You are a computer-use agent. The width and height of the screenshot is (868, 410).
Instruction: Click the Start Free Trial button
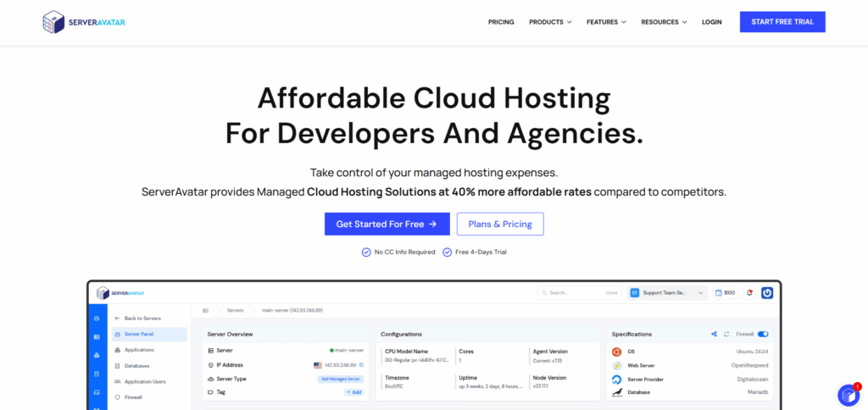[782, 22]
